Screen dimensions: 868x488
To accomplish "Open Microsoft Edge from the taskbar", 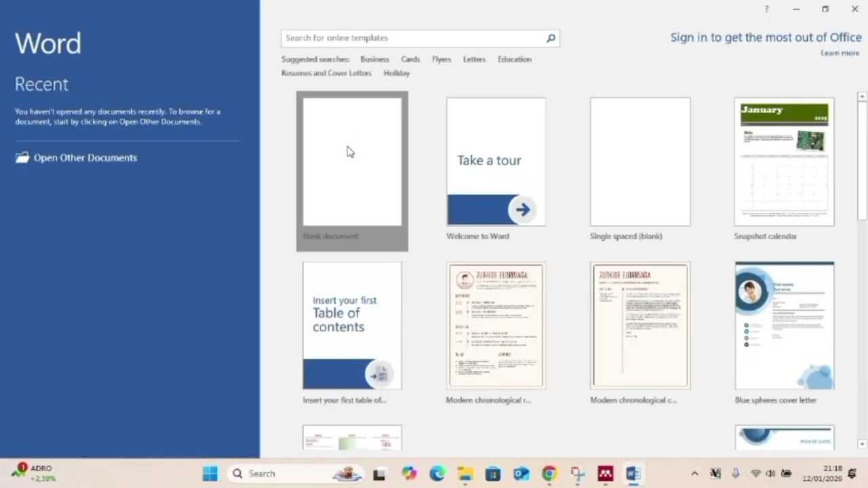I will (437, 473).
